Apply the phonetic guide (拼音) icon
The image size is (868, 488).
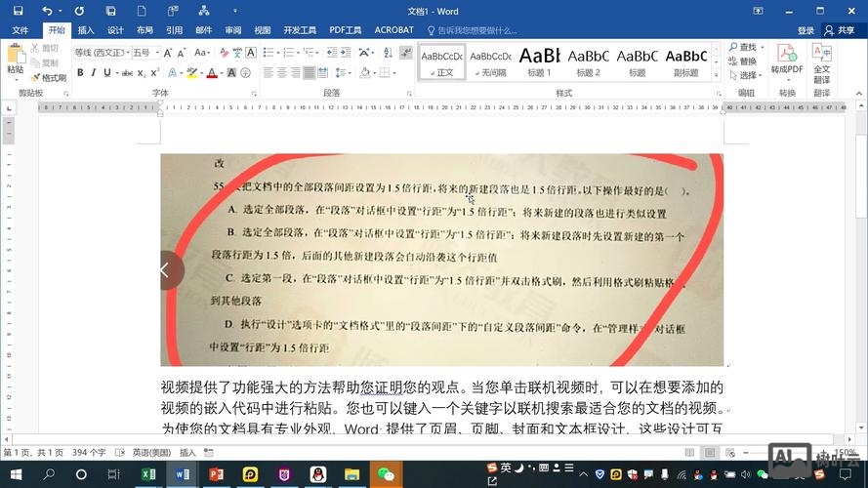tap(237, 53)
